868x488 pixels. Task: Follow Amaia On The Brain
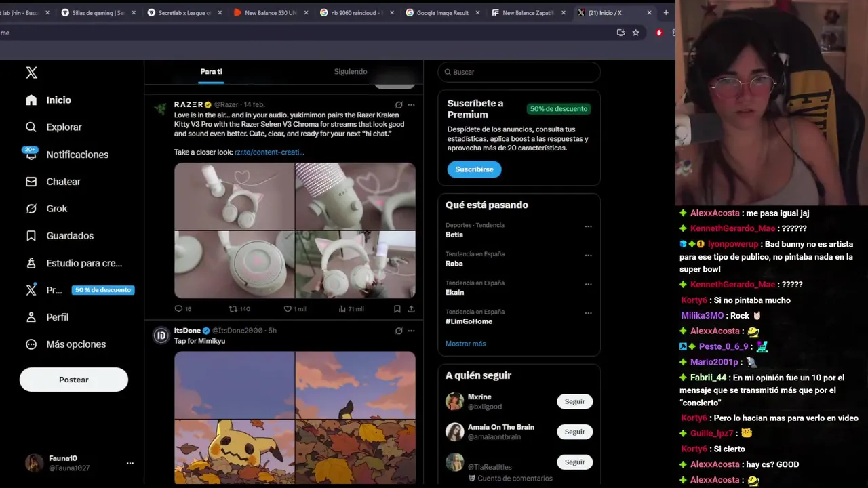click(574, 432)
